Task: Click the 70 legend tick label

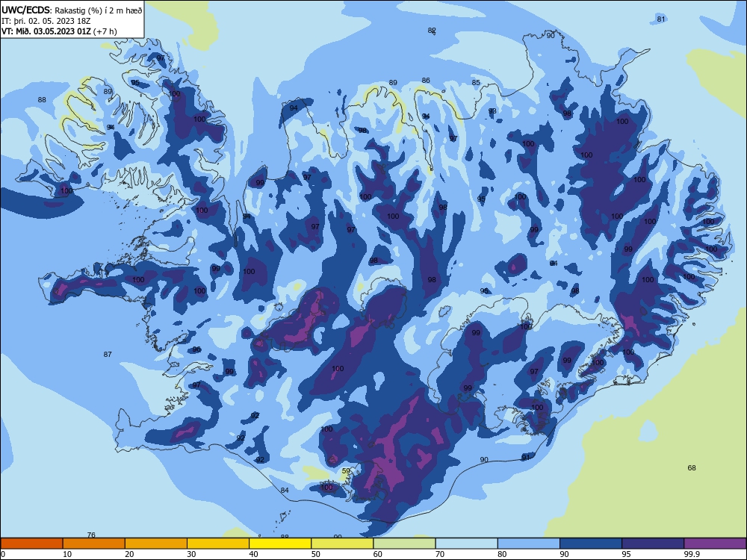Action: pos(440,554)
